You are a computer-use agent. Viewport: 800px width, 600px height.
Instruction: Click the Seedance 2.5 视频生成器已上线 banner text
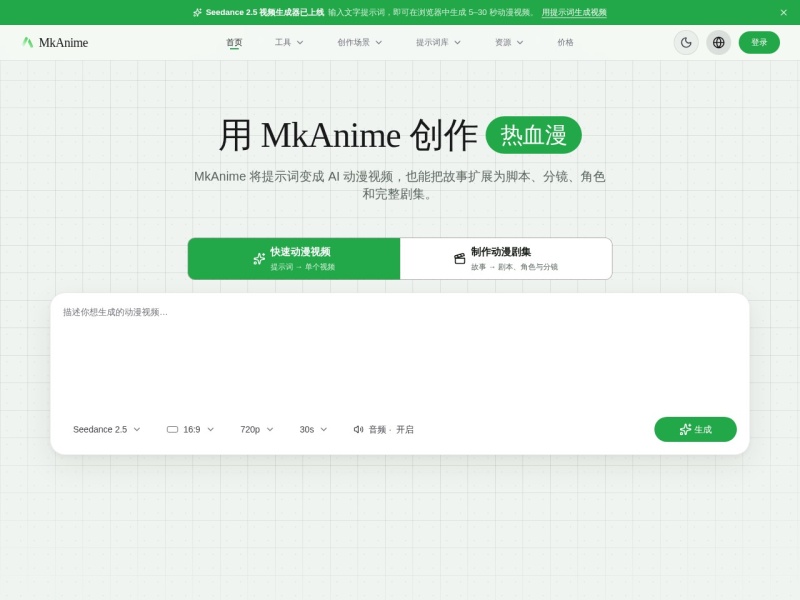pyautogui.click(x=265, y=12)
